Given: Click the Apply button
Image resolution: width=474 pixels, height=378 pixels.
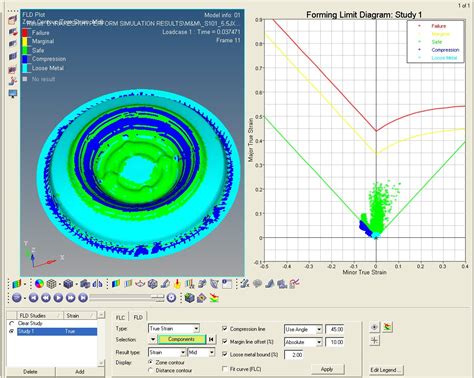Looking at the screenshot, I should (x=327, y=369).
